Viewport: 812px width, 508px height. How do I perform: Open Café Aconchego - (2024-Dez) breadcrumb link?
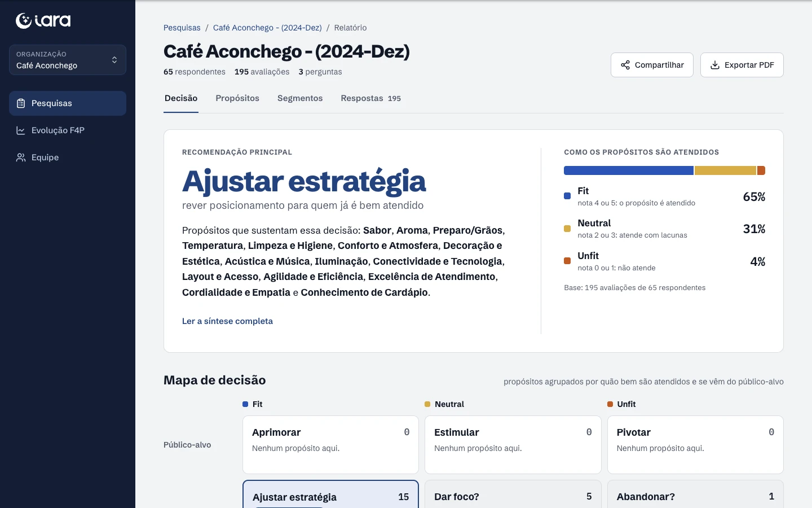click(267, 28)
